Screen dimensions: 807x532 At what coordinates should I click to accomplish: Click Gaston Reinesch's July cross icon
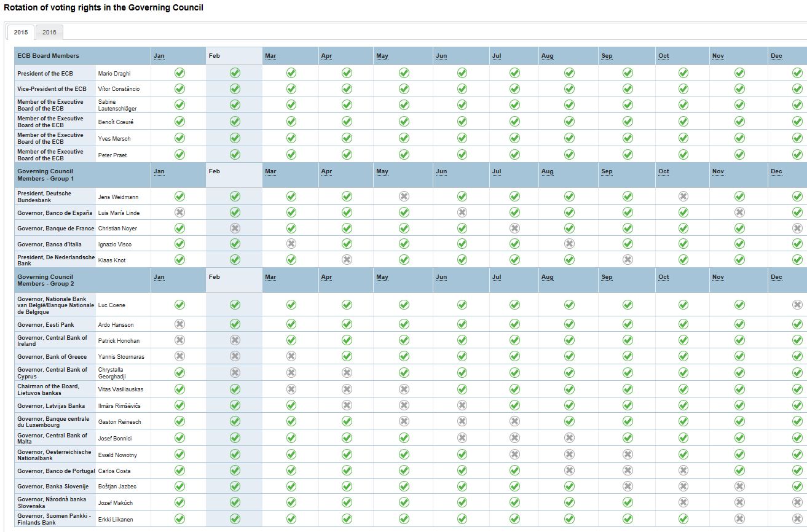coord(514,421)
